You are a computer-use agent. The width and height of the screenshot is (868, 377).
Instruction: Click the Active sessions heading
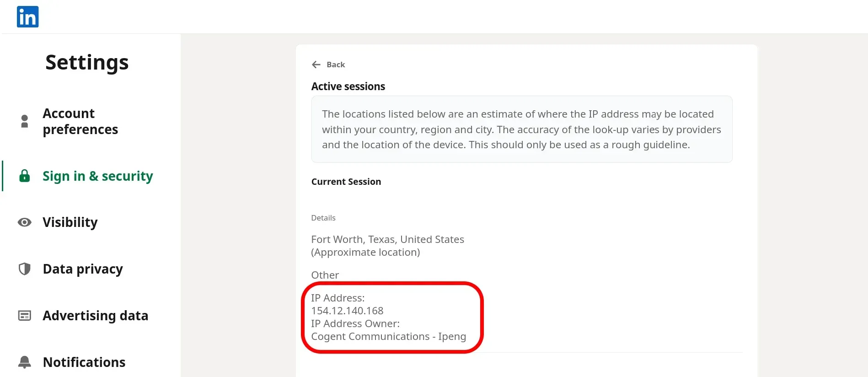point(348,86)
